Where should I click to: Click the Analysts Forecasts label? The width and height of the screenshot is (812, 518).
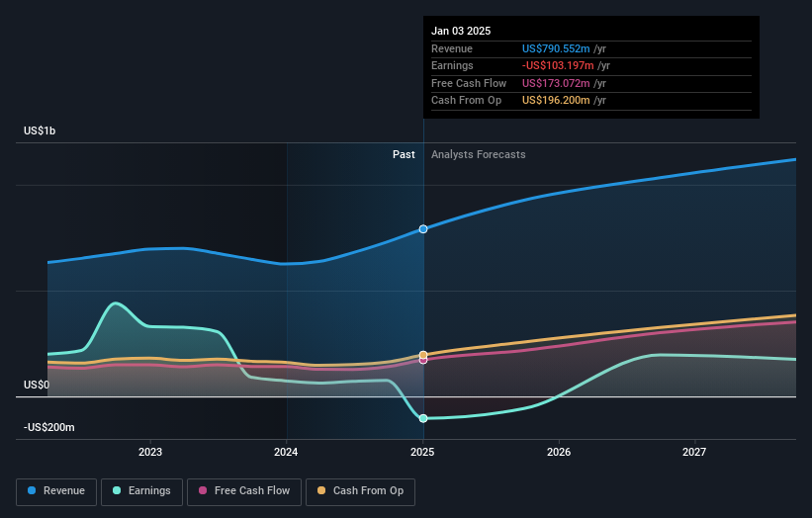[479, 154]
